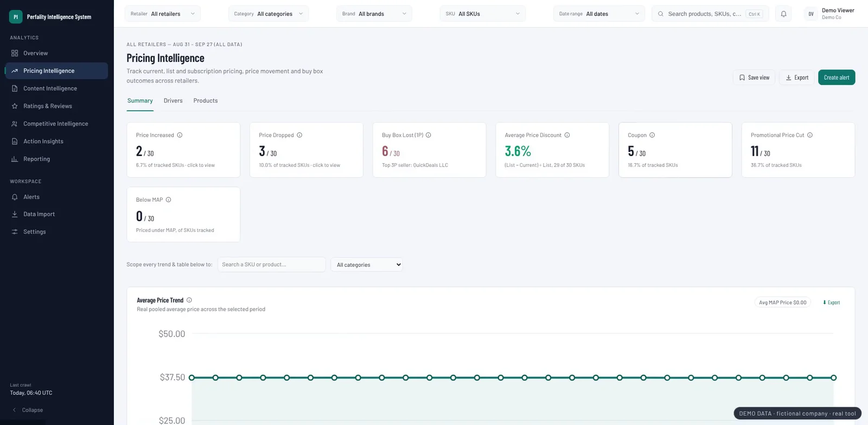Viewport: 868px width, 425px height.
Task: Show info for Average Price Discount
Action: pyautogui.click(x=567, y=135)
